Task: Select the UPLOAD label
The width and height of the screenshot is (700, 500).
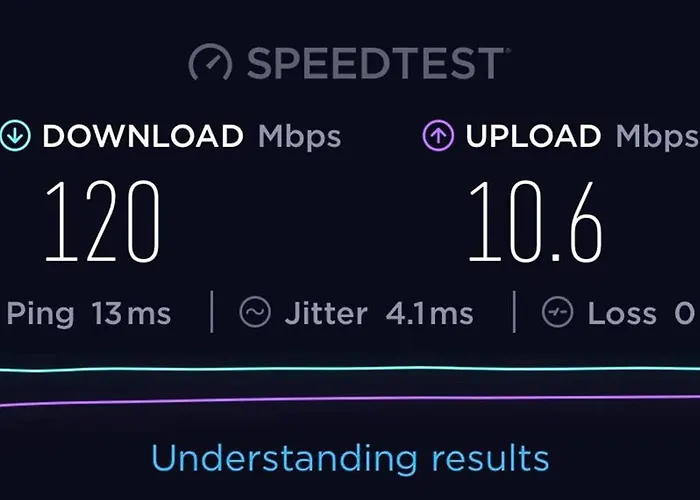Action: [x=533, y=136]
